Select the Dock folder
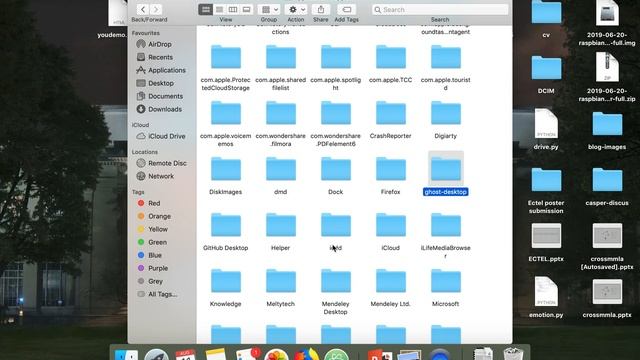 pyautogui.click(x=336, y=169)
